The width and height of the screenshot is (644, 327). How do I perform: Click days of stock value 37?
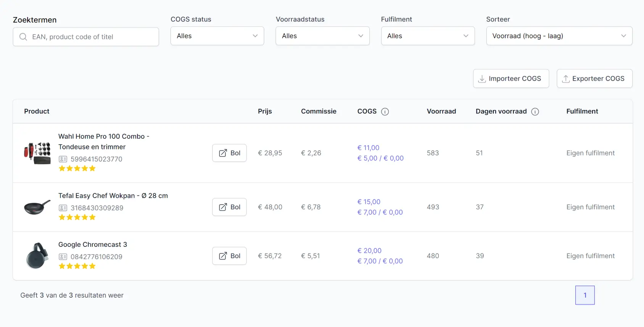tap(480, 207)
